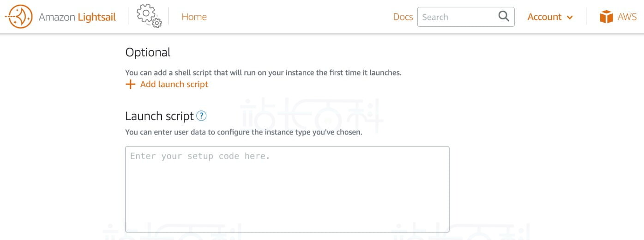
Task: Click the Lightsail compass logo icon
Action: 19,17
